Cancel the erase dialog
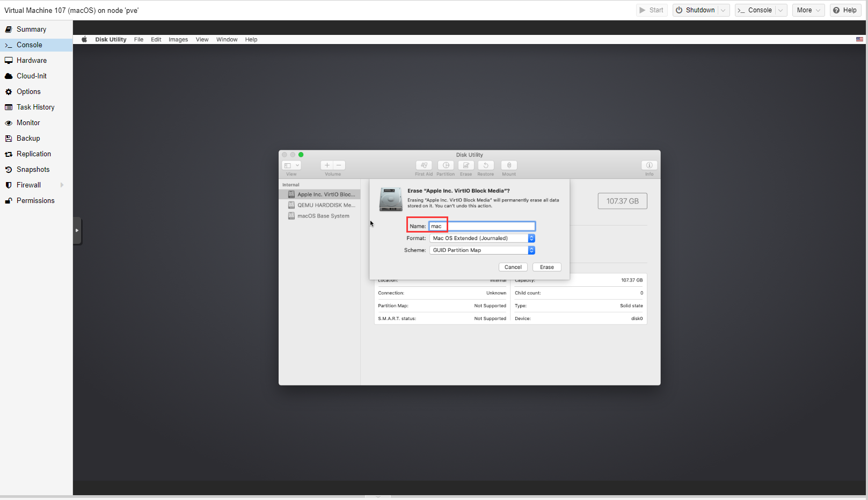 (x=513, y=267)
